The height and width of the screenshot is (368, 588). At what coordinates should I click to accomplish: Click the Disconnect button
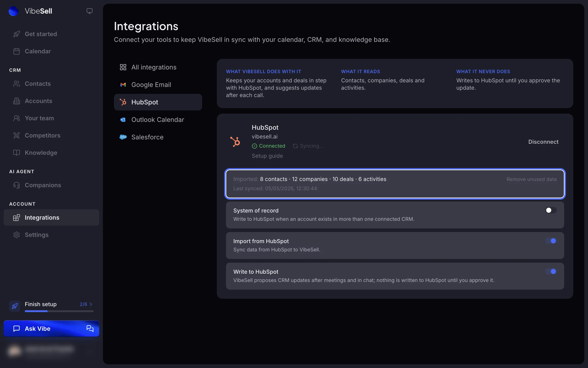click(543, 142)
